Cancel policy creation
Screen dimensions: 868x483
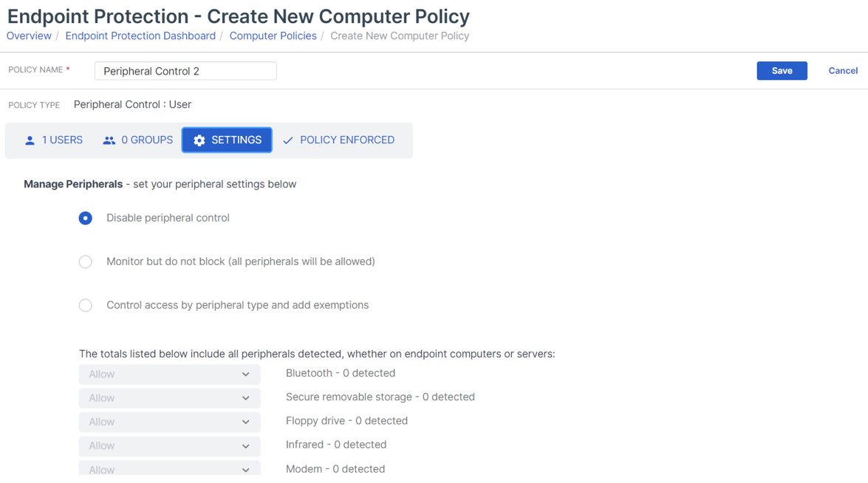(x=842, y=71)
